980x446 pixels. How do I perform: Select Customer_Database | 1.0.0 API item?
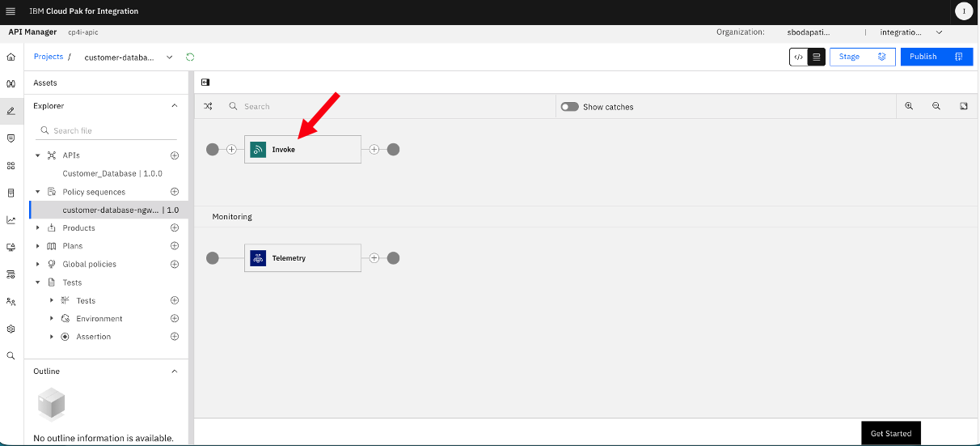(112, 173)
